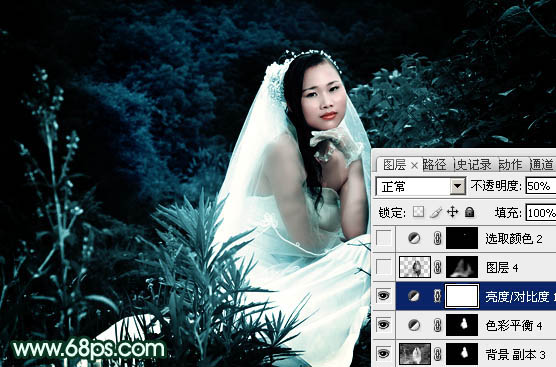
Task: Hide the 色彩平衡 4 layer
Action: pyautogui.click(x=384, y=324)
